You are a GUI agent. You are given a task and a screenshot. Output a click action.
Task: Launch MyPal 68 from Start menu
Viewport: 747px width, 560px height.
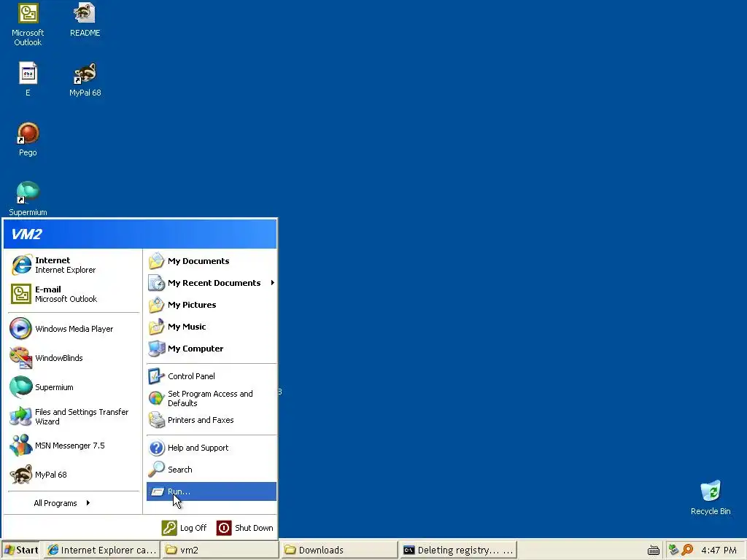pyautogui.click(x=74, y=475)
